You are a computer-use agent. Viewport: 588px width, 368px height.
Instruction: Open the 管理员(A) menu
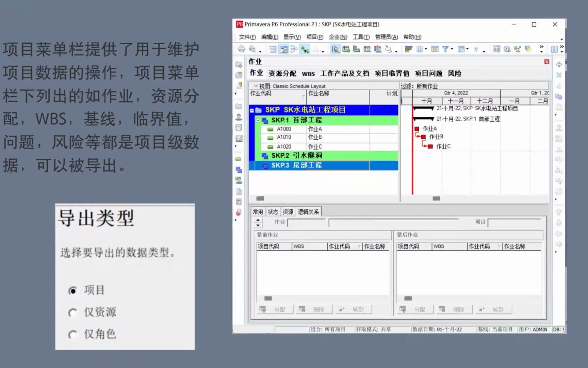pyautogui.click(x=387, y=37)
